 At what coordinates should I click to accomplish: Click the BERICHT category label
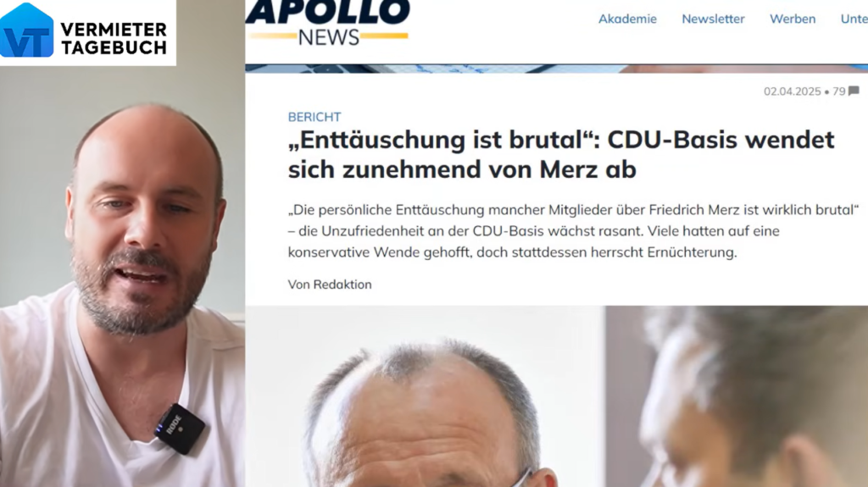pyautogui.click(x=314, y=117)
